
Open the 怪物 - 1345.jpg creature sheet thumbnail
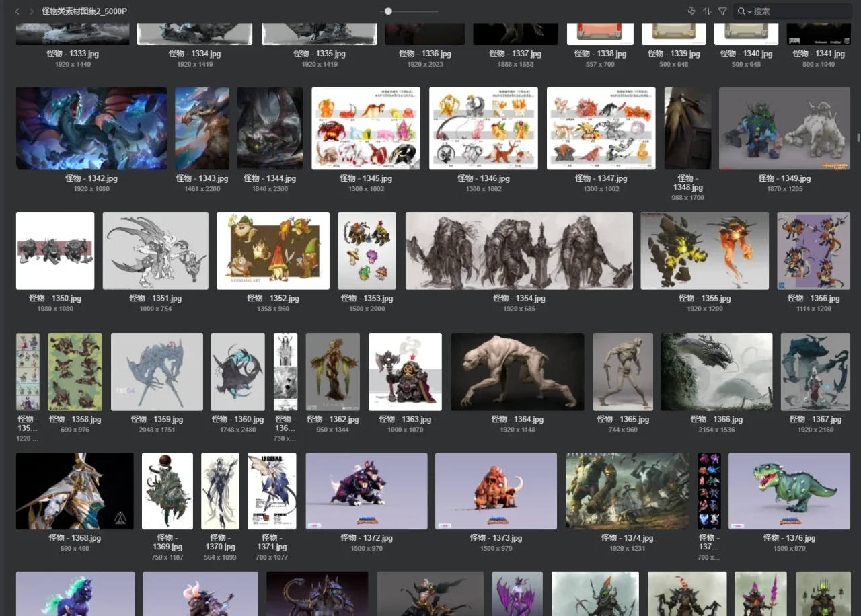click(x=366, y=128)
